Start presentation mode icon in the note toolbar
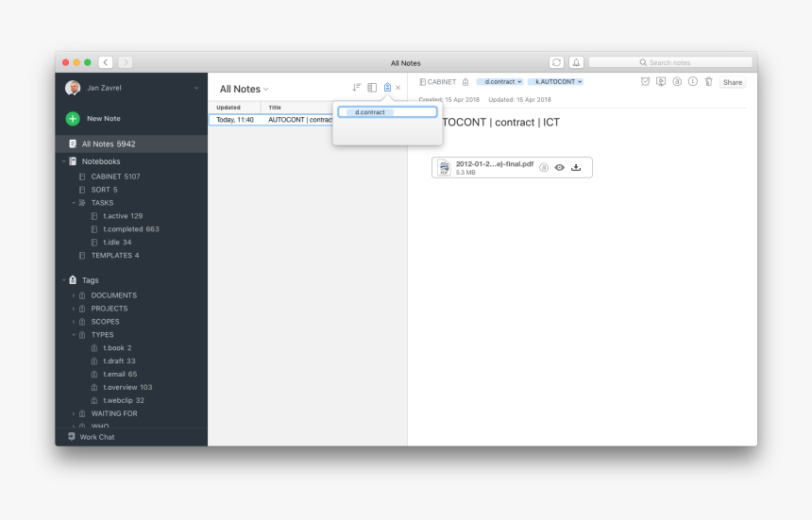 tap(661, 82)
